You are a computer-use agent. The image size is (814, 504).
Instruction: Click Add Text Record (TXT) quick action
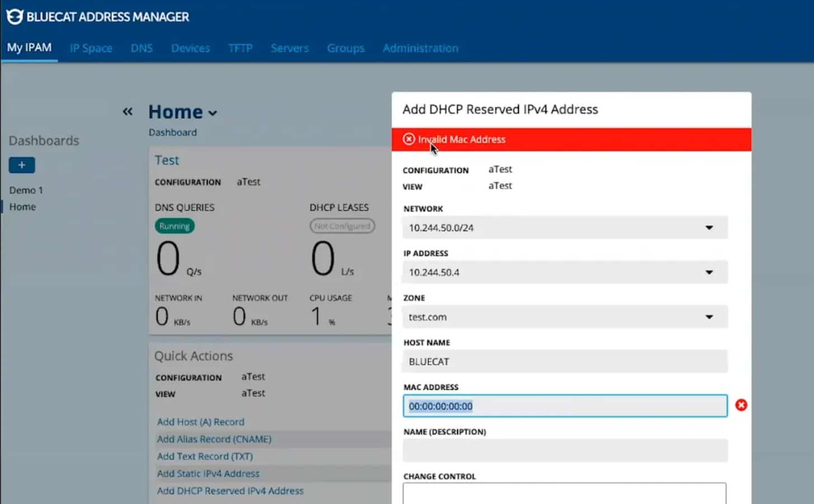(205, 456)
